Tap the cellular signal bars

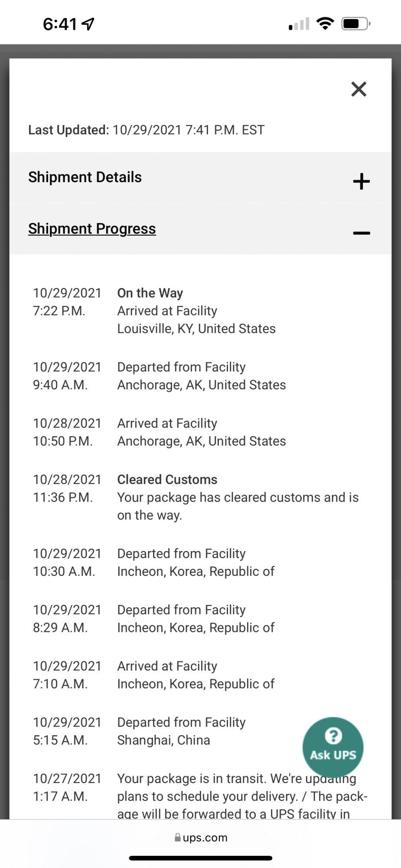(x=299, y=24)
